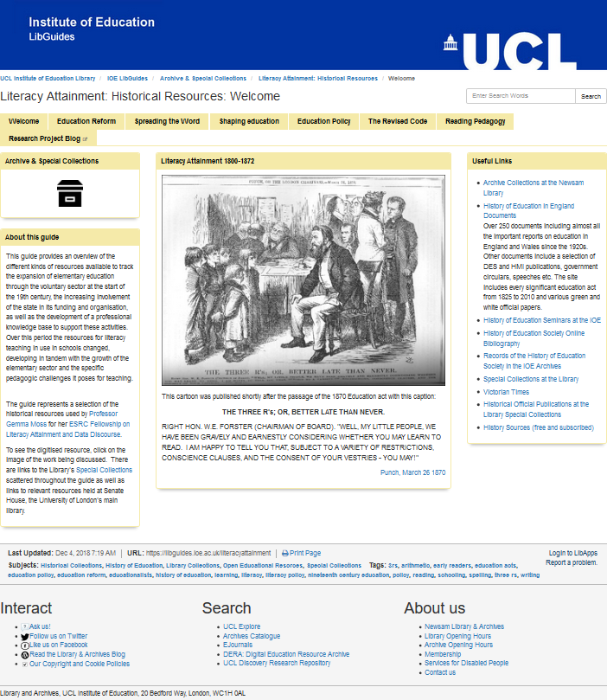607x700 pixels.
Task: Click the Enter Search Words field
Action: (x=521, y=96)
